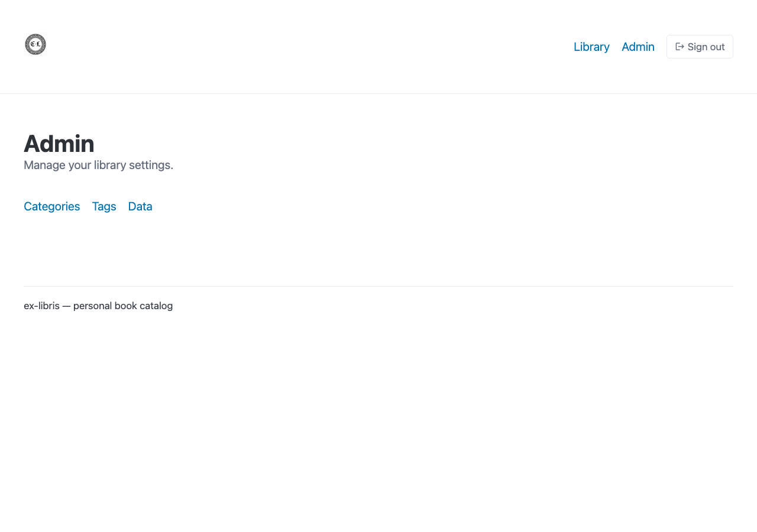
Task: Click the Manage your library settings subtitle
Action: coord(98,165)
